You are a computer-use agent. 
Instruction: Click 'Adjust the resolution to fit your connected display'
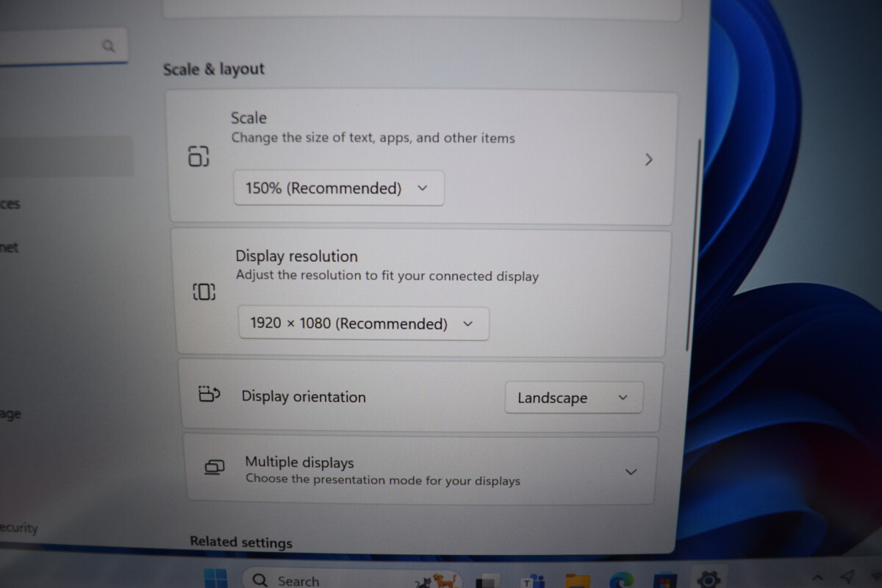pyautogui.click(x=387, y=276)
